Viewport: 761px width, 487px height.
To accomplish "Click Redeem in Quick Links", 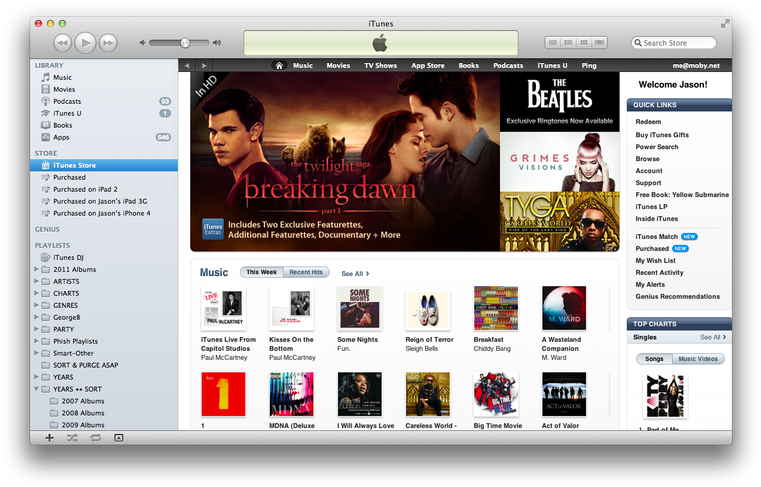I will click(x=648, y=122).
